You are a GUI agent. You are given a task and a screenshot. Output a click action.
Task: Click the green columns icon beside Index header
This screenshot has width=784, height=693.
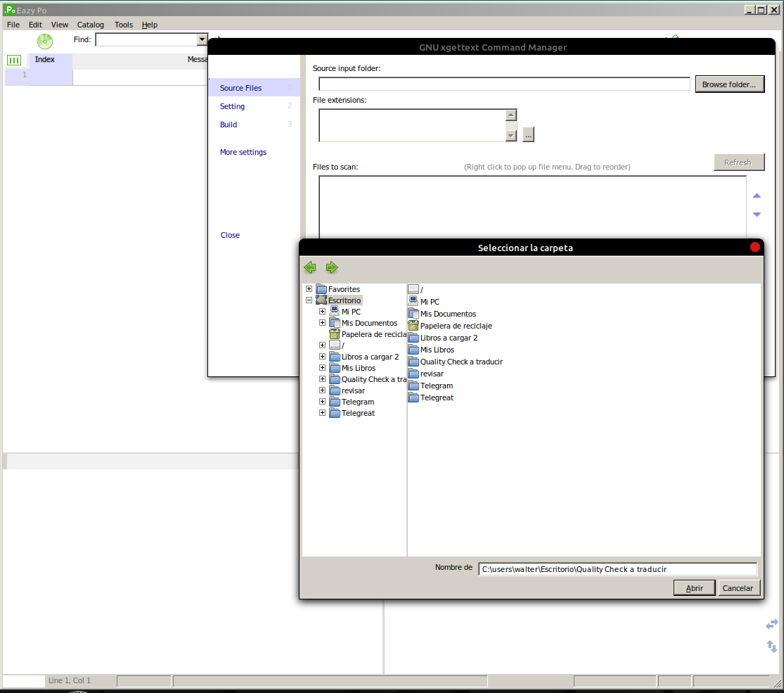pyautogui.click(x=14, y=61)
